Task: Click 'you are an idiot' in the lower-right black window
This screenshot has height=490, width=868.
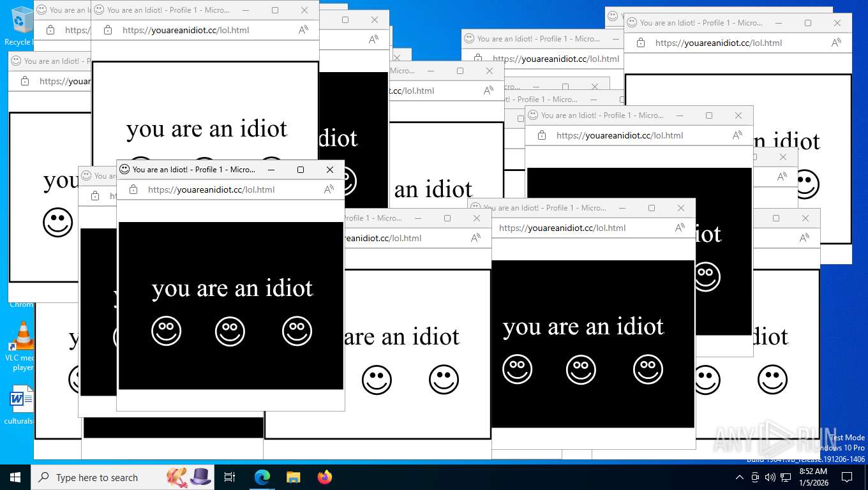Action: tap(583, 327)
